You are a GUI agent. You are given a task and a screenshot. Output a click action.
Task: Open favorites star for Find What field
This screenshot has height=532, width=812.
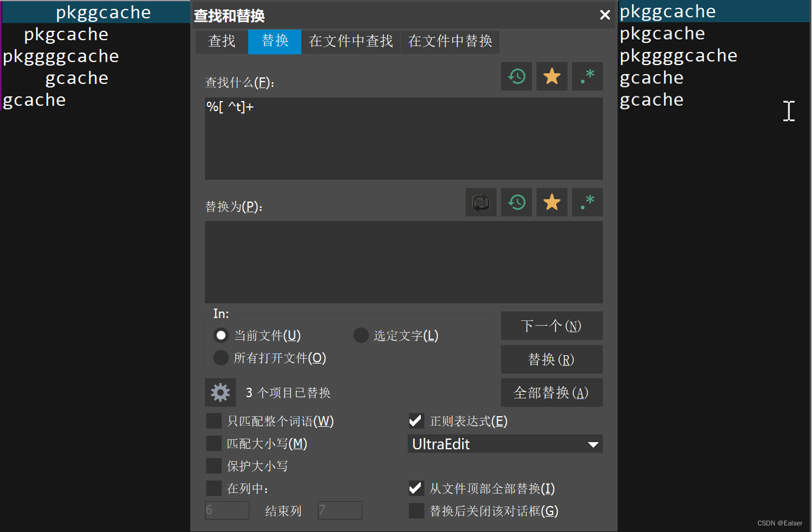[x=552, y=76]
